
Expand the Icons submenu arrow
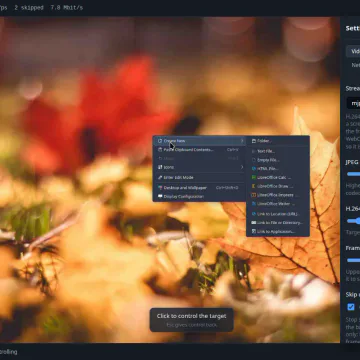click(242, 167)
